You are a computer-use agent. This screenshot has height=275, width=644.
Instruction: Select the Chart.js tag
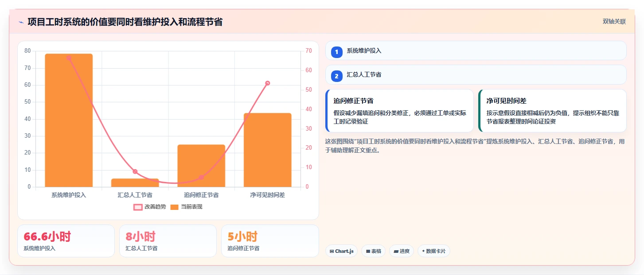(x=341, y=251)
